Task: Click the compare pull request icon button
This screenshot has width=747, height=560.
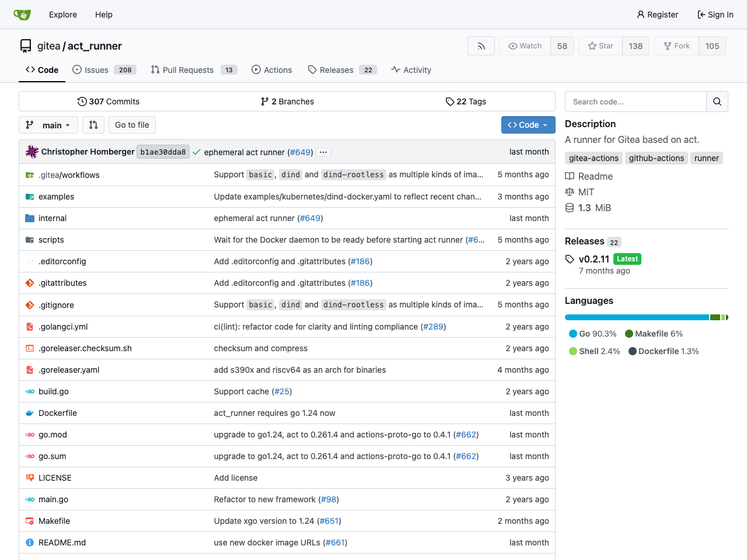Action: [93, 125]
